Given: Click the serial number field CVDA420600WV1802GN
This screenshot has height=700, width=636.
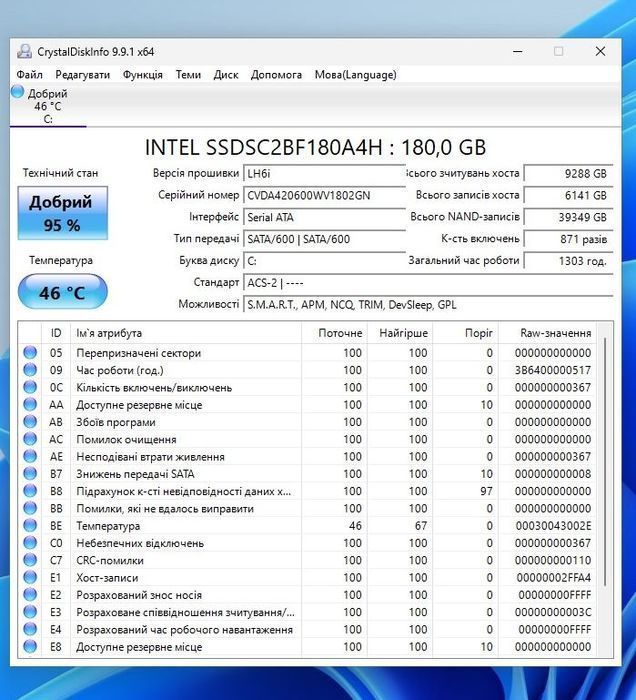Looking at the screenshot, I should pos(324,195).
